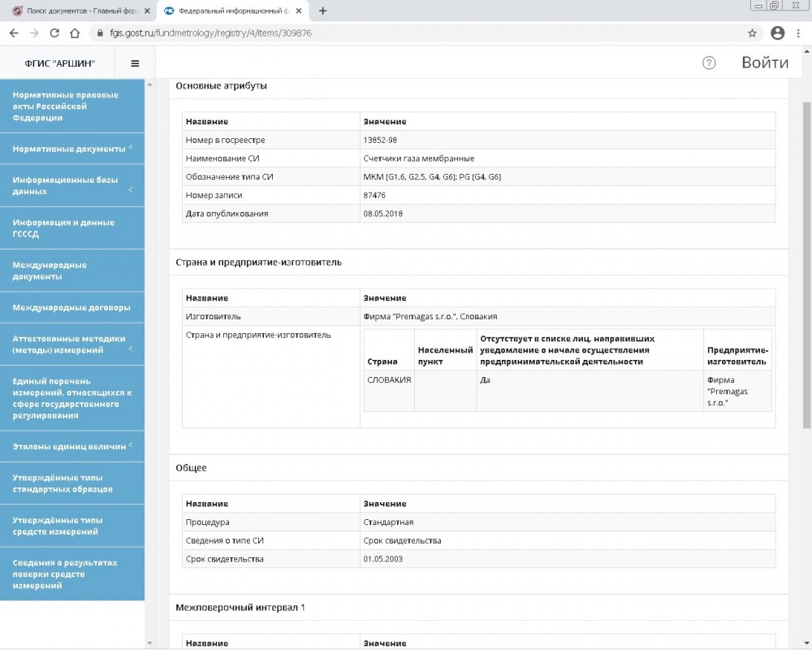The image size is (812, 650).
Task: Expand Нормативные документы sidebar section
Action: pos(71,149)
